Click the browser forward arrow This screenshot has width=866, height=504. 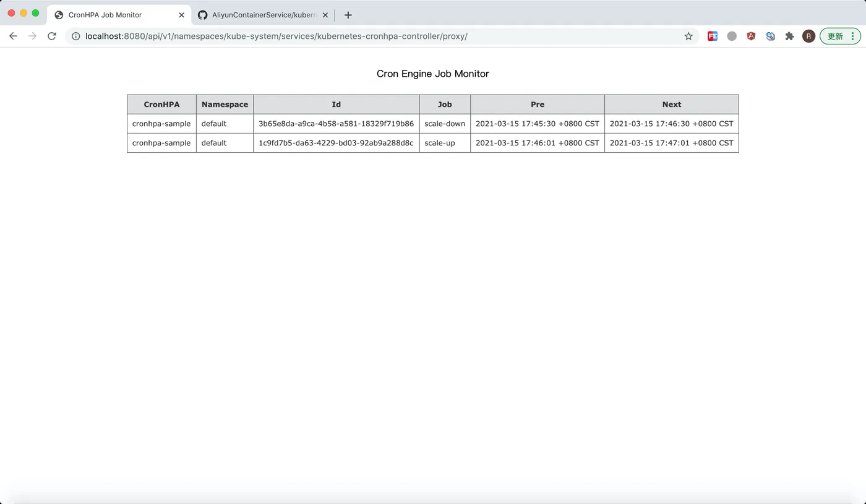(x=32, y=36)
